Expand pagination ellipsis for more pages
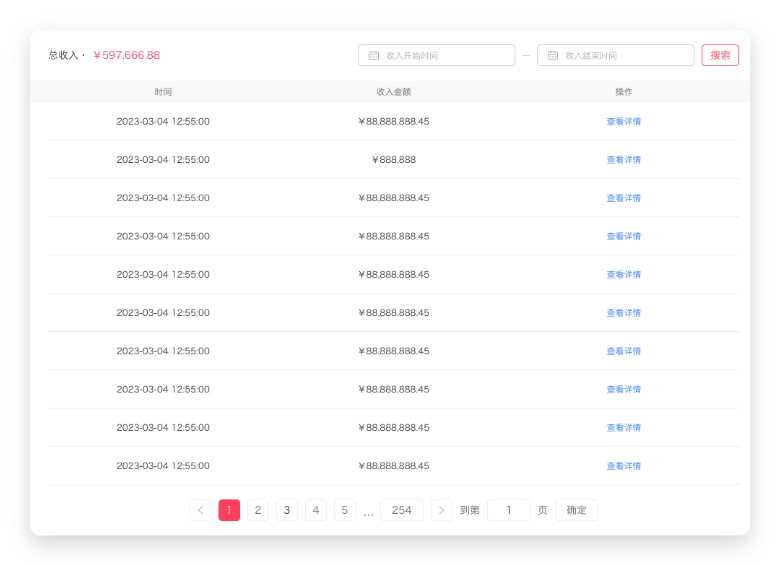 tap(368, 512)
